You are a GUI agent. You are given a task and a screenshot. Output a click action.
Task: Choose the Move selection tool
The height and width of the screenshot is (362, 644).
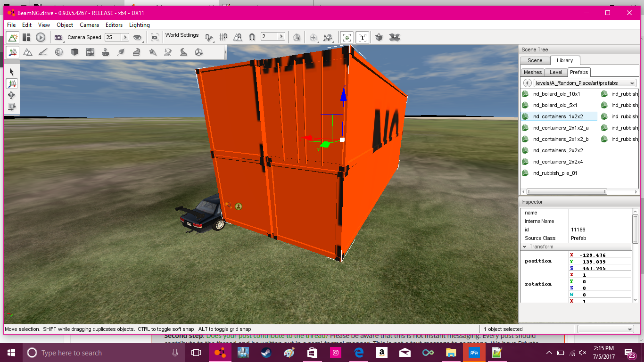[12, 83]
